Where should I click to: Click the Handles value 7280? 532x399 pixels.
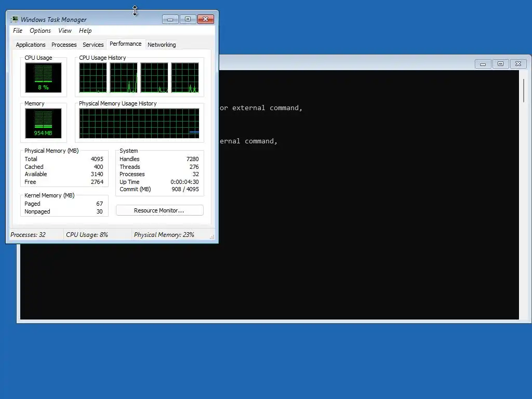(x=192, y=159)
